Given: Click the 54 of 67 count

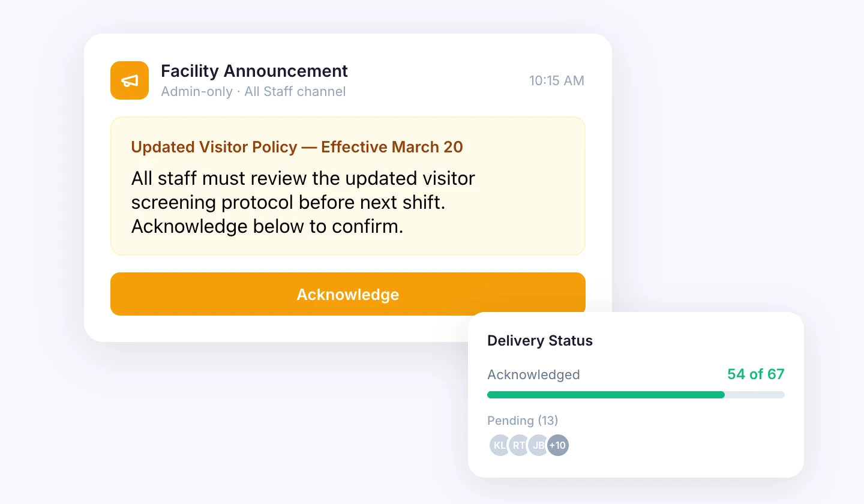Looking at the screenshot, I should (755, 374).
